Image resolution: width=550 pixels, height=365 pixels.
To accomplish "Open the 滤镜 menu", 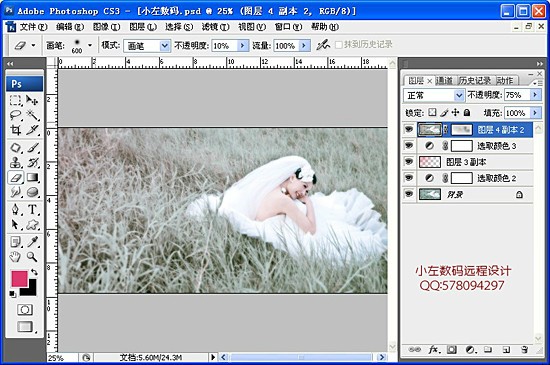I will click(215, 27).
